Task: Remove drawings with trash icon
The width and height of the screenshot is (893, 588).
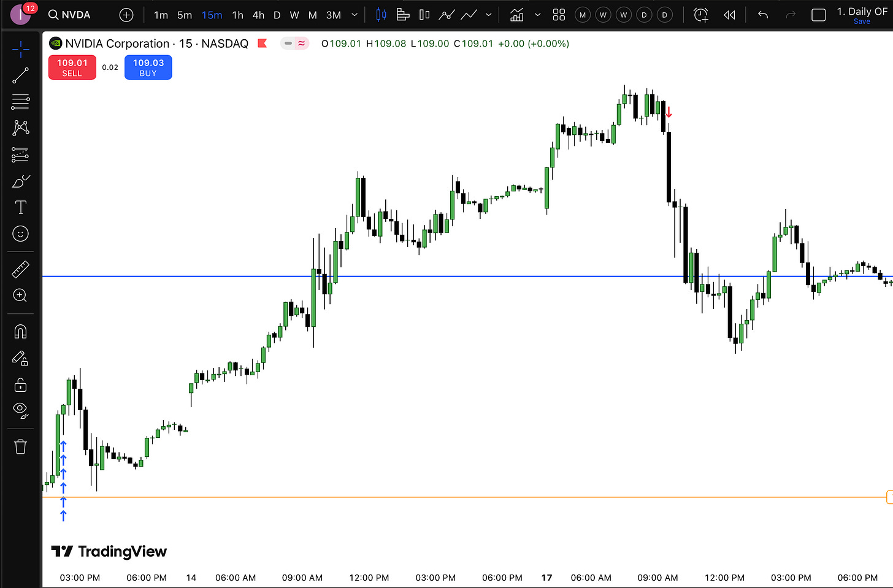Action: click(20, 446)
